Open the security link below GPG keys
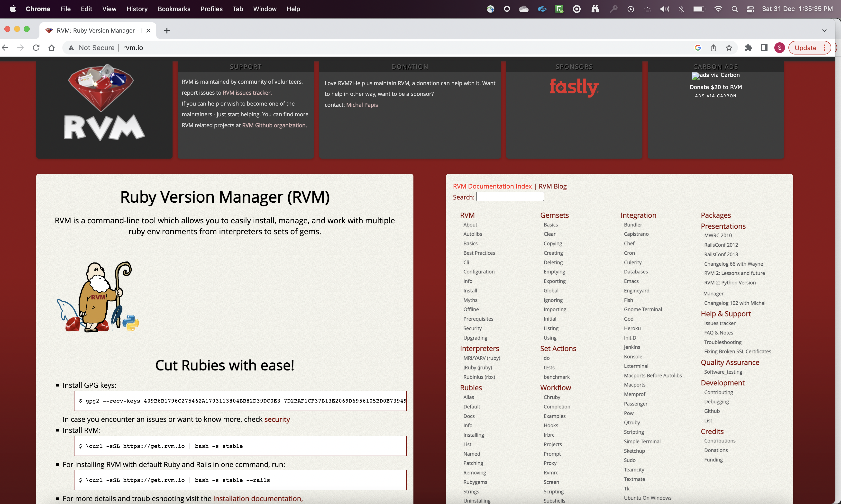This screenshot has width=841, height=504. pos(277,419)
